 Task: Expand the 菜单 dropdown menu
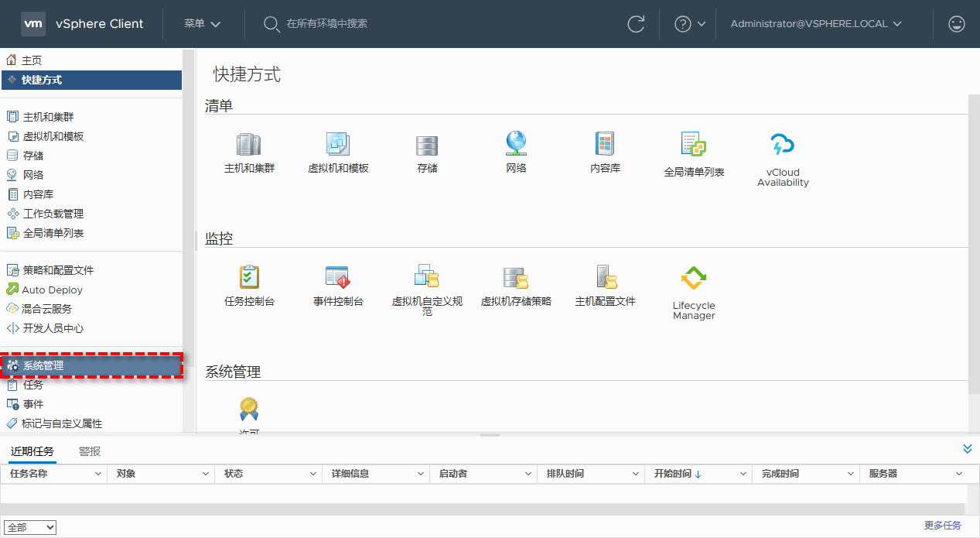[203, 24]
